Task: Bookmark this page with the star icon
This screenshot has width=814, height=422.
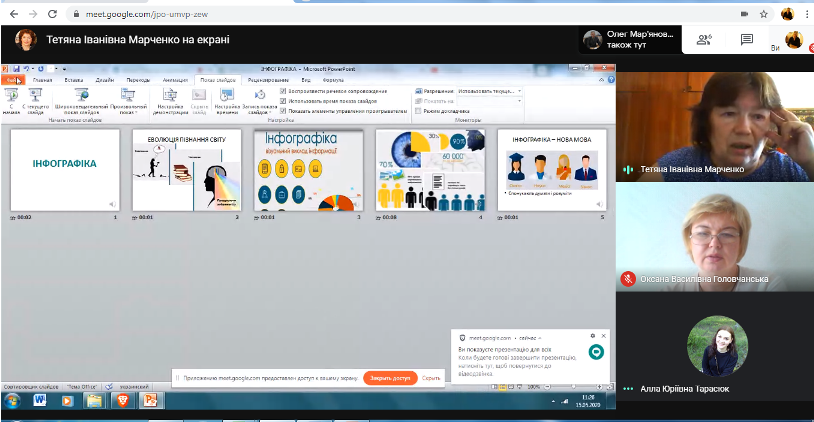Action: click(764, 14)
